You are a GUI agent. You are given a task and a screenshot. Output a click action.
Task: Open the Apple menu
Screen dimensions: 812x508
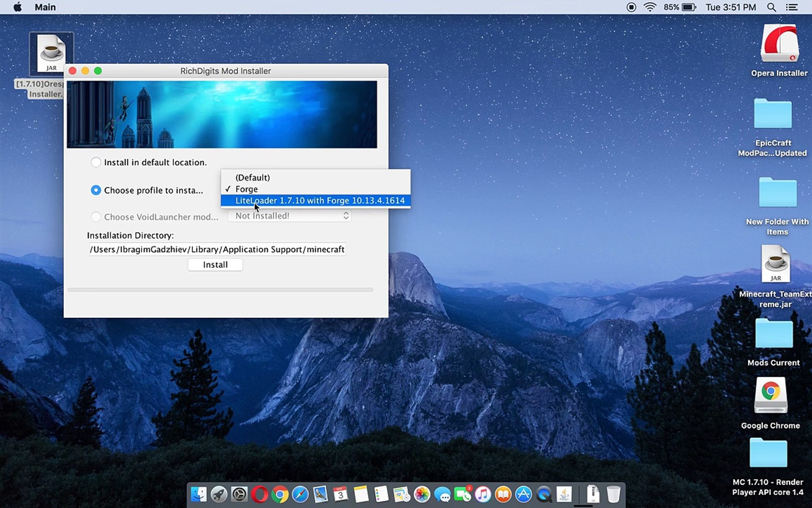coord(17,7)
